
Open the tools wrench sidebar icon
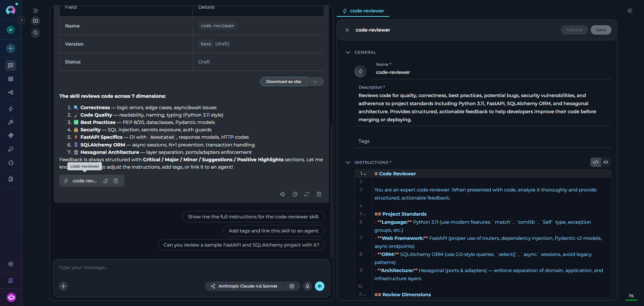pyautogui.click(x=11, y=122)
